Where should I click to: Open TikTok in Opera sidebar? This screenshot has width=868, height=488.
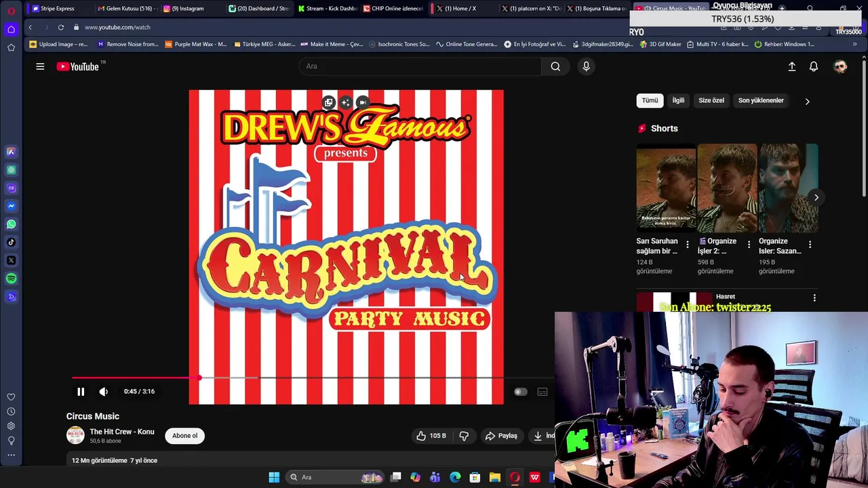pos(11,242)
